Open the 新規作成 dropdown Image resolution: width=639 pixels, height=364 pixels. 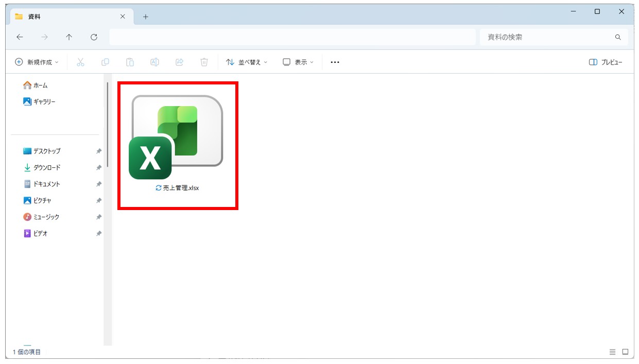coord(37,62)
